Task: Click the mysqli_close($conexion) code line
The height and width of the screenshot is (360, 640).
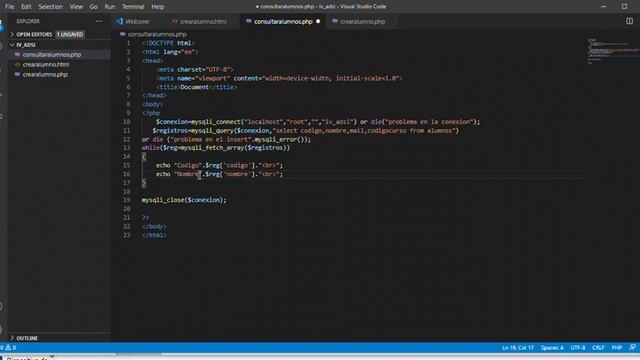Action: (184, 200)
